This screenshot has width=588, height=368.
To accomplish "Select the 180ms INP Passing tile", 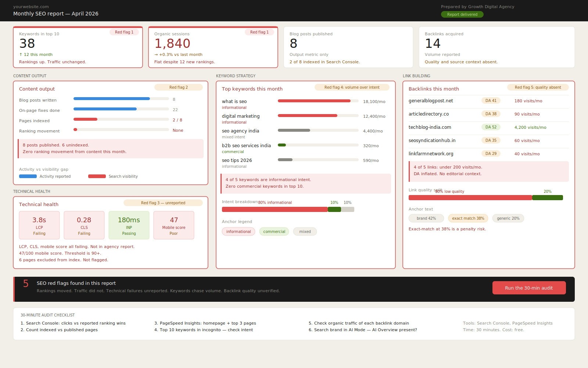I will [x=129, y=225].
